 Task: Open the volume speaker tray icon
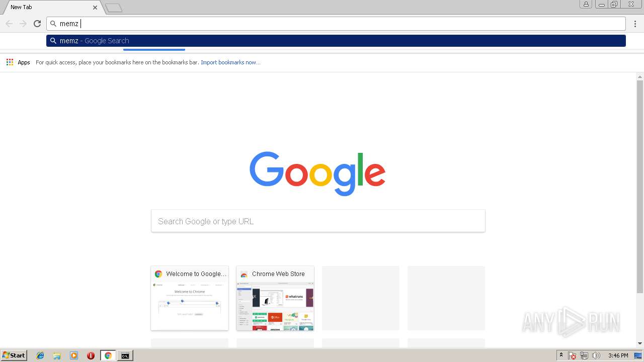(x=596, y=355)
